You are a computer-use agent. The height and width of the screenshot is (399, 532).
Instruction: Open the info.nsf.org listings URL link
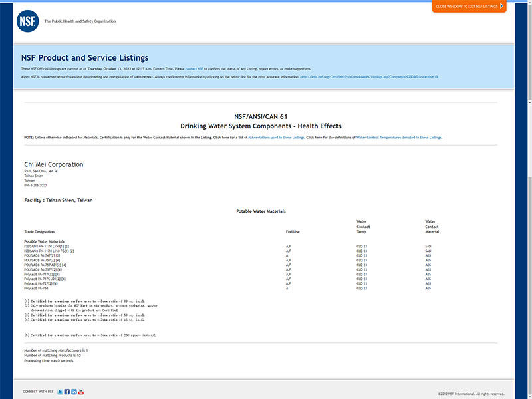click(368, 77)
